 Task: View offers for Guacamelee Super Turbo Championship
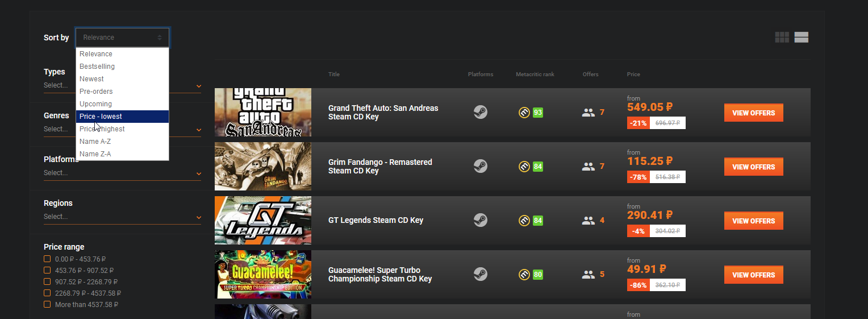[753, 275]
